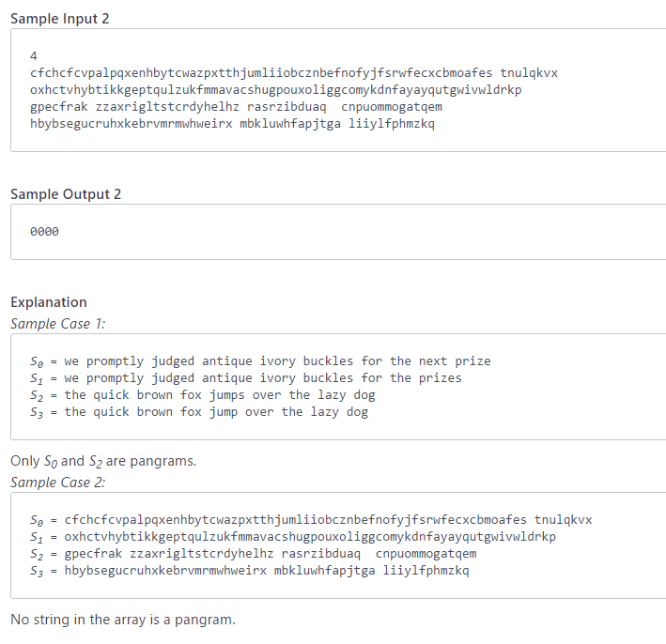Click the output value 0000

coord(44,231)
